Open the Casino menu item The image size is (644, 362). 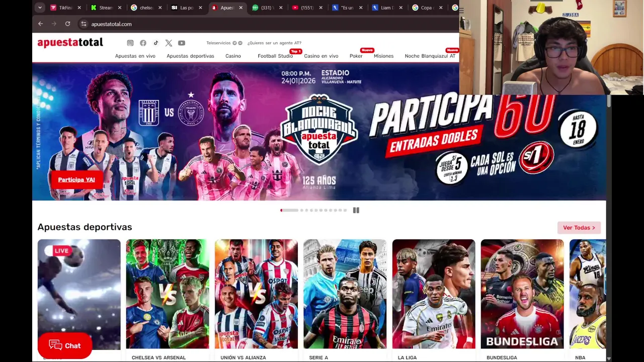(233, 56)
